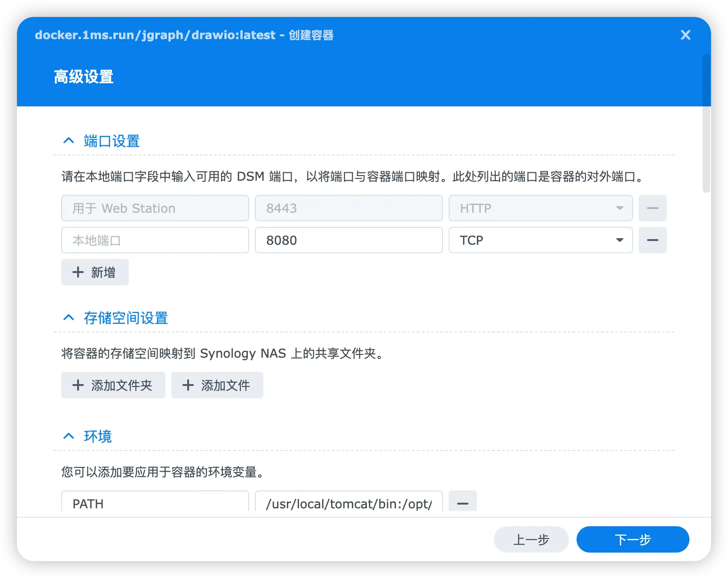Click 新增 to add a port
Image resolution: width=728 pixels, height=578 pixels.
pyautogui.click(x=95, y=272)
